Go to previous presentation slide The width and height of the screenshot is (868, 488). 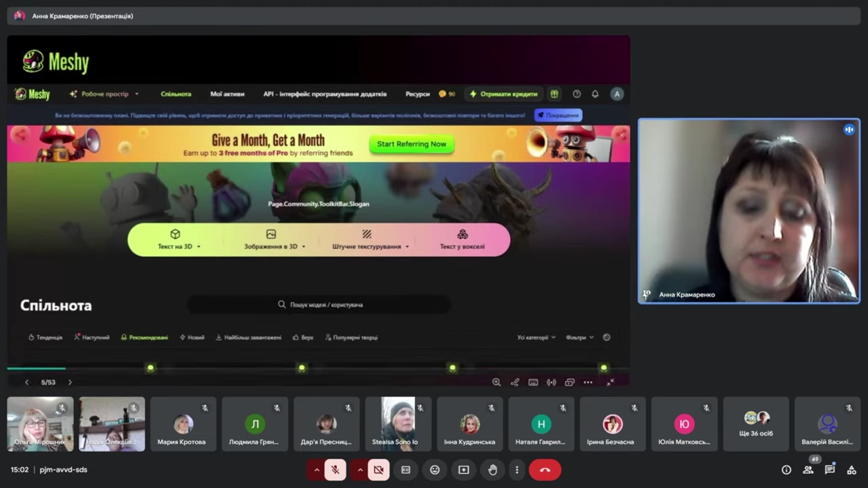(x=27, y=382)
